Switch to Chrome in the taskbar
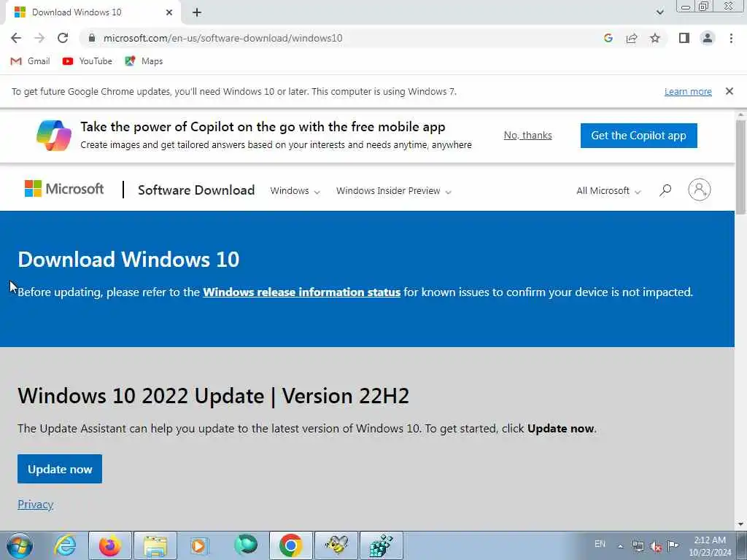Viewport: 747px width, 560px height. pos(290,545)
